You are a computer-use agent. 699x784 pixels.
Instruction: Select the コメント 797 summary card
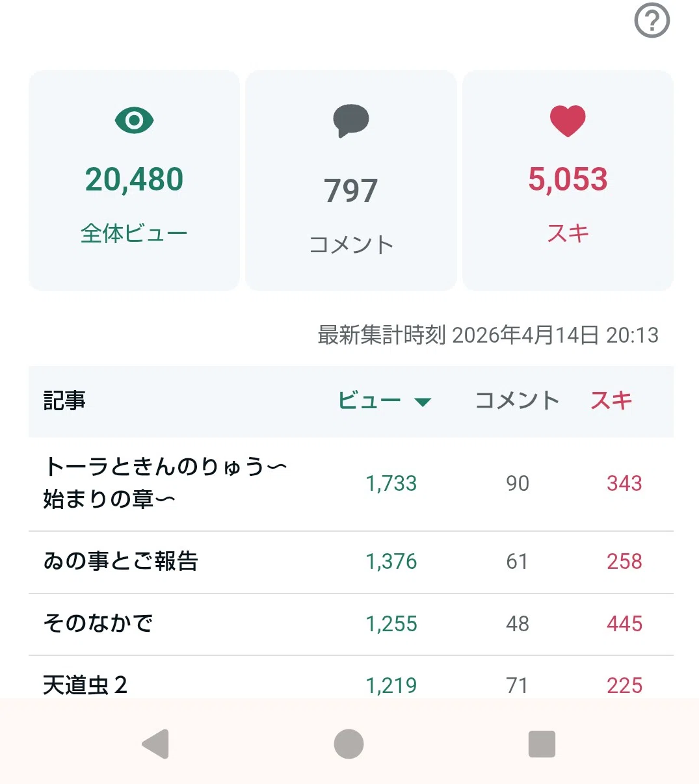coord(350,180)
